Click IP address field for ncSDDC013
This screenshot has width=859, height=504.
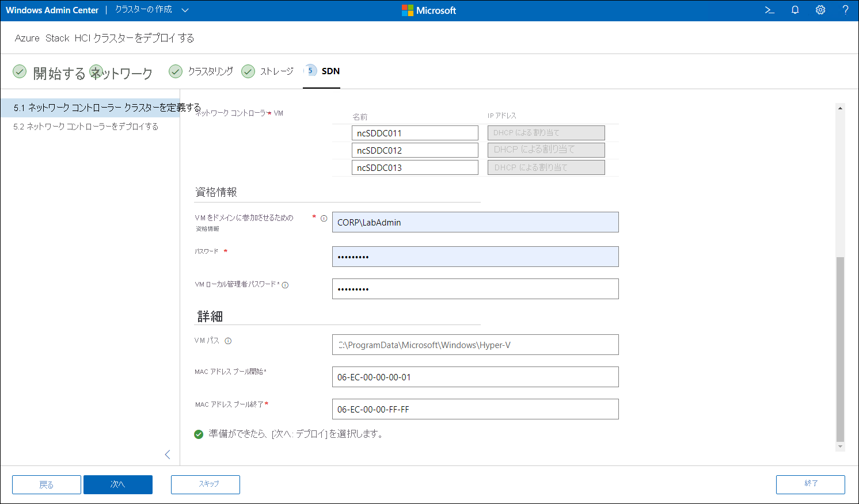pyautogui.click(x=546, y=167)
